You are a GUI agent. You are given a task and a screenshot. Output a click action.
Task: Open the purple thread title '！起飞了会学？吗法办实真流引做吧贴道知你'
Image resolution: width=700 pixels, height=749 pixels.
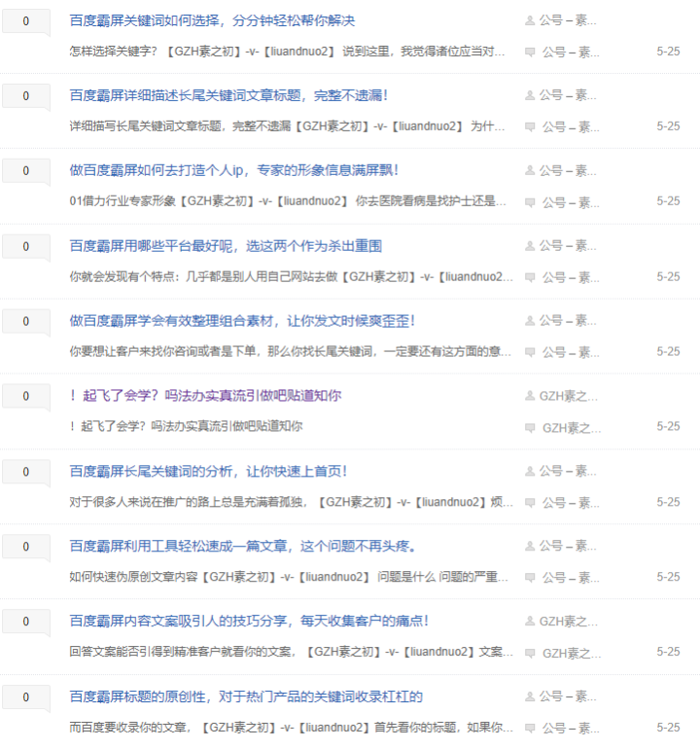205,396
